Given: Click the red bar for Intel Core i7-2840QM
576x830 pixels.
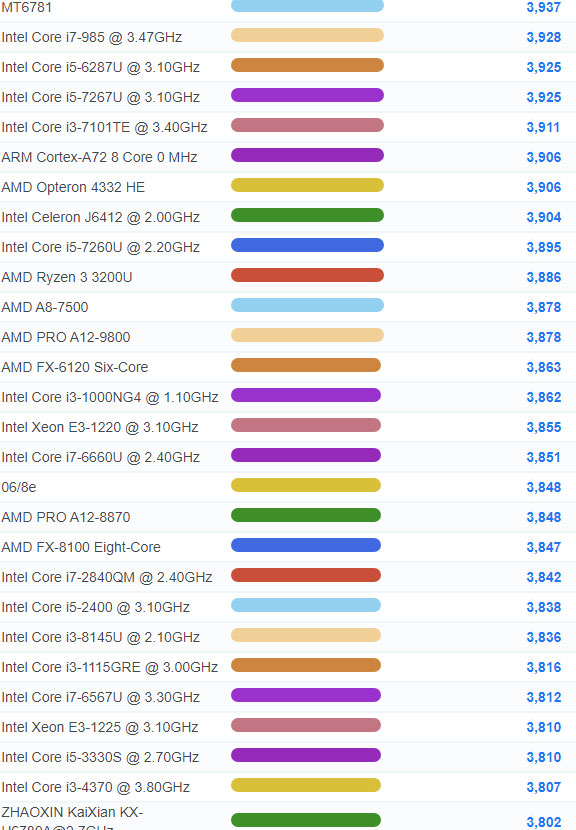Looking at the screenshot, I should [306, 575].
